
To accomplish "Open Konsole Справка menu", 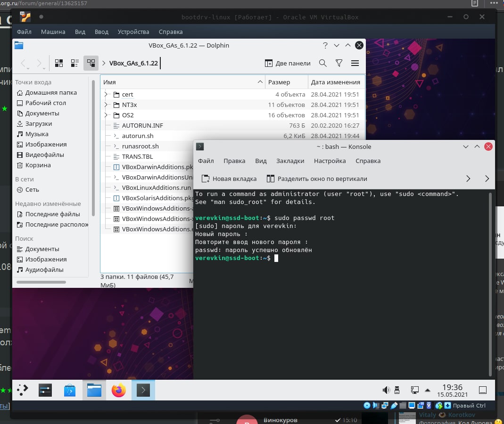I will click(368, 161).
